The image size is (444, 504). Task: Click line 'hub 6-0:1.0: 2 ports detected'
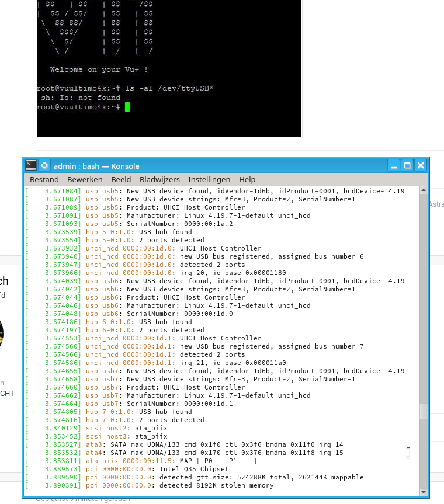pyautogui.click(x=145, y=330)
